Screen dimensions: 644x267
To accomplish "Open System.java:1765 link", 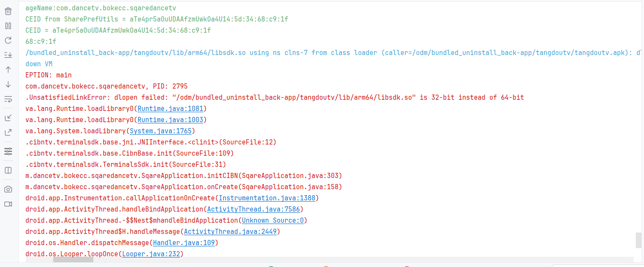I will pyautogui.click(x=161, y=131).
